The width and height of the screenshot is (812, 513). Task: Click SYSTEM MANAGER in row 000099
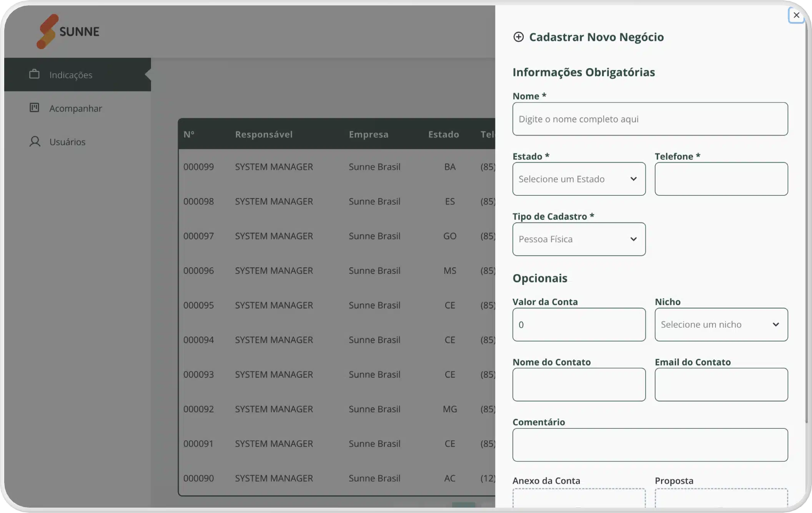click(274, 167)
